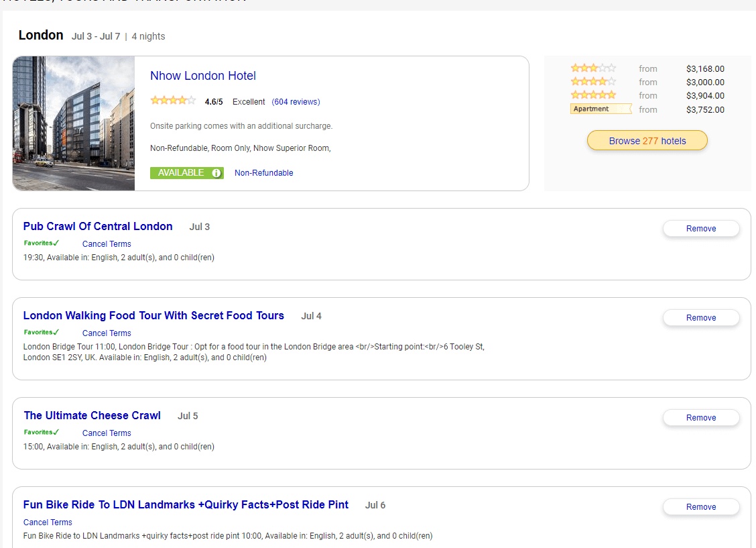Screen dimensions: 756x548
Task: View Cancel Terms for Fun Bike Ride
Action: point(48,523)
